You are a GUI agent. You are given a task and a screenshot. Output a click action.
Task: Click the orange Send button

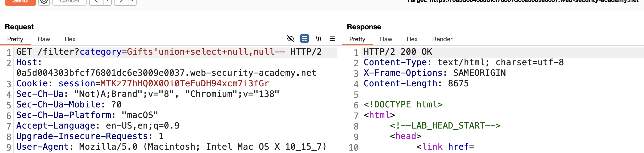(x=20, y=2)
